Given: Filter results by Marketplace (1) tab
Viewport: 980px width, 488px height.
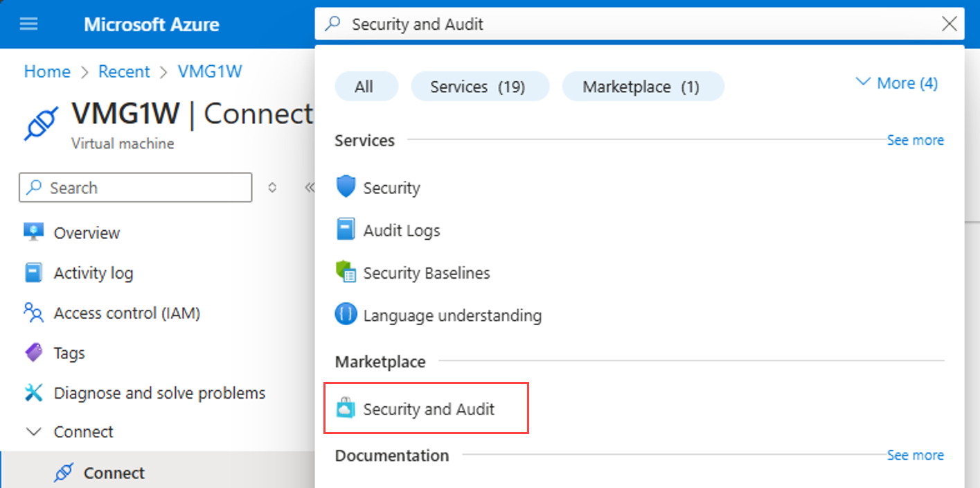Looking at the screenshot, I should click(x=642, y=87).
